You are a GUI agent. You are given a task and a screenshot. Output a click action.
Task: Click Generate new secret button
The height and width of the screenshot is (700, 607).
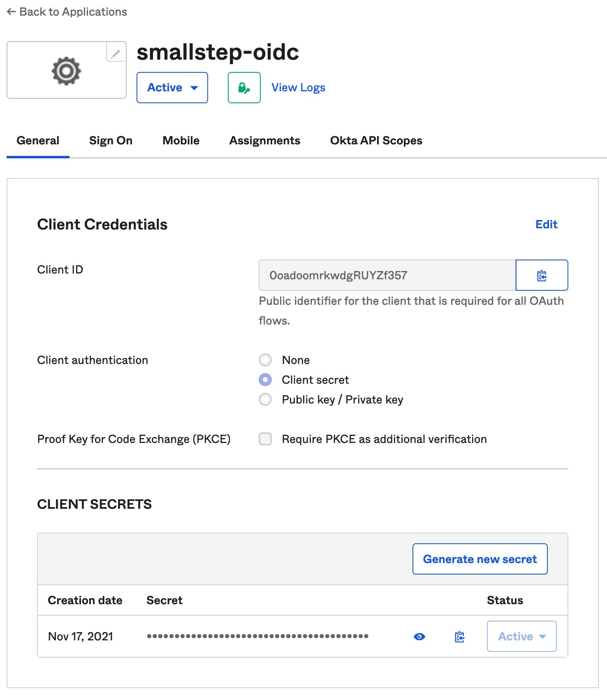point(480,559)
